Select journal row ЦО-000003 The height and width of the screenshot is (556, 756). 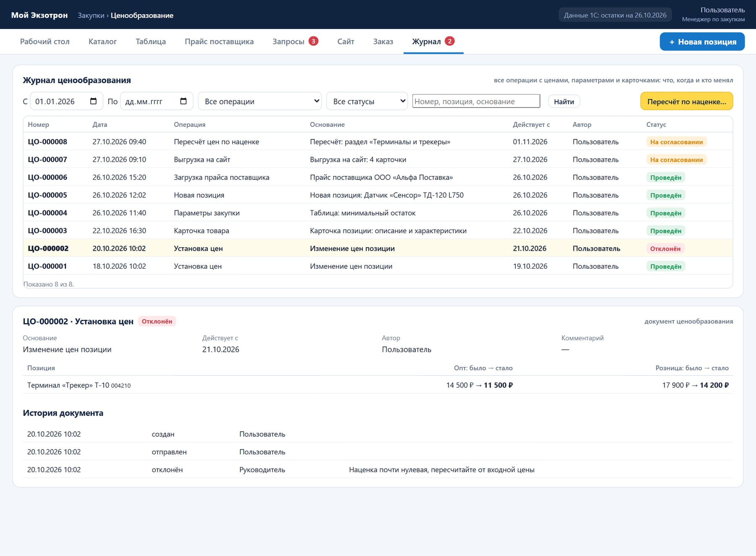(x=378, y=231)
